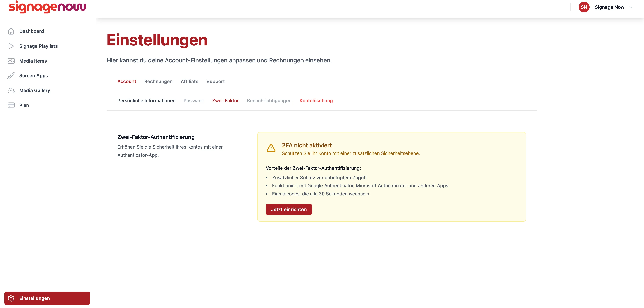This screenshot has height=308, width=644.
Task: Click the 2FA warning triangle icon
Action: coord(271,148)
